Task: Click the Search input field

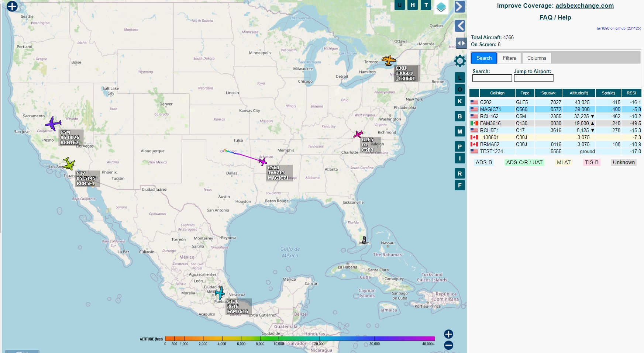Action: [x=492, y=78]
